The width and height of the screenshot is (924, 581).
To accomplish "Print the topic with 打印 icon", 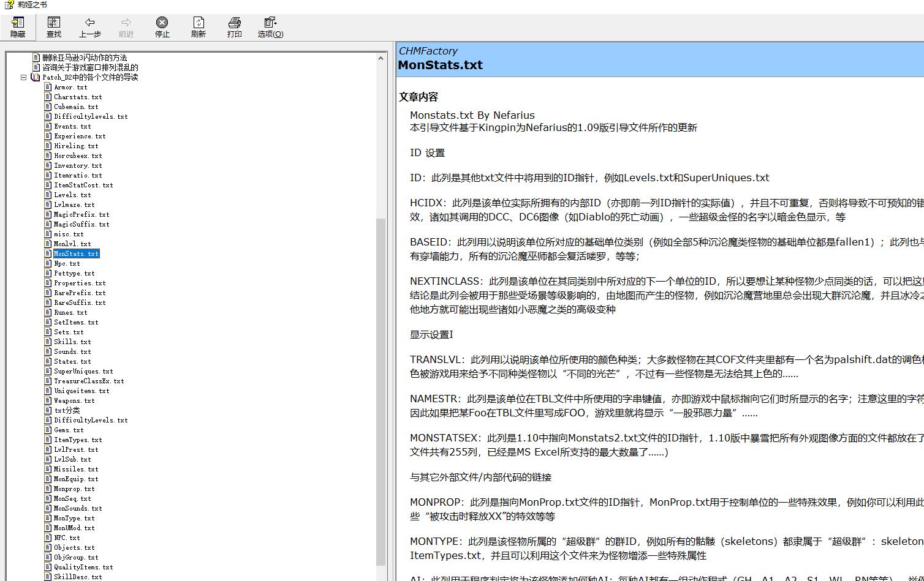I will coord(235,28).
